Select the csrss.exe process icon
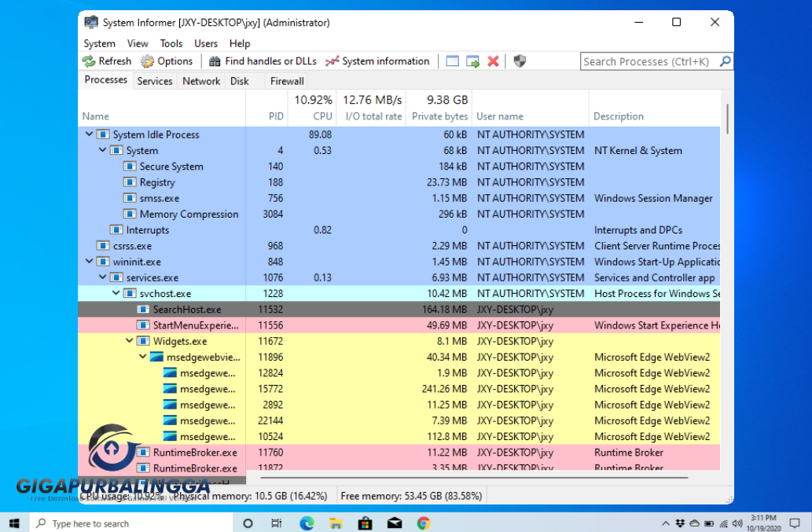812x532 pixels. 102,246
